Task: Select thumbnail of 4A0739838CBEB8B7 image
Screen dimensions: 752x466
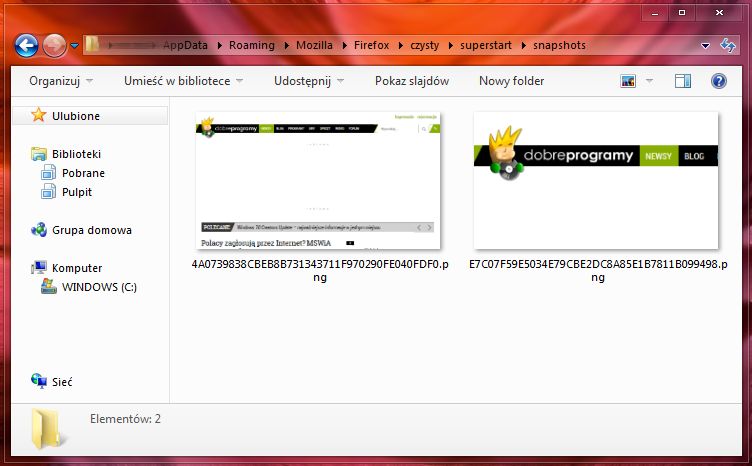Action: tap(318, 181)
